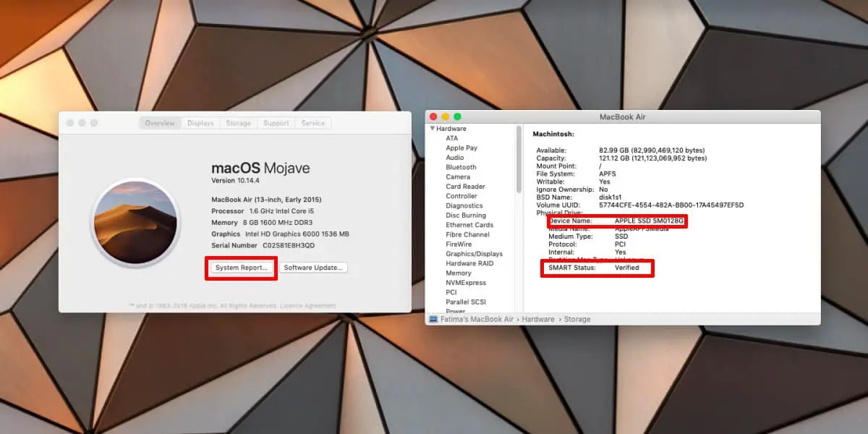Open the Licence Agreement link
The image size is (868, 434).
click(x=309, y=306)
